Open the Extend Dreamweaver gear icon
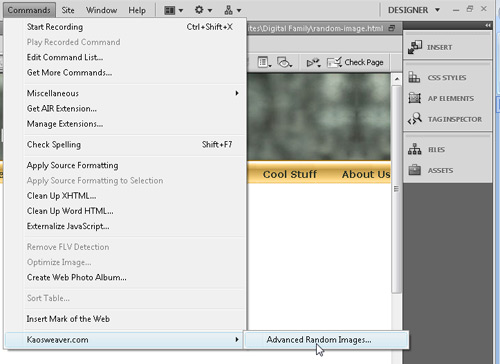This screenshot has height=364, width=500. pyautogui.click(x=199, y=10)
